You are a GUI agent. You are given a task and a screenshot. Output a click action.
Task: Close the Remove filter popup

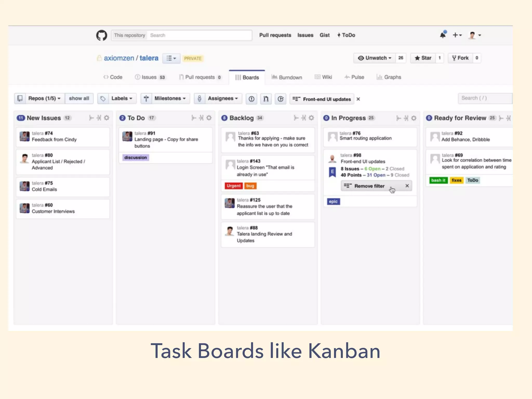[x=407, y=186]
